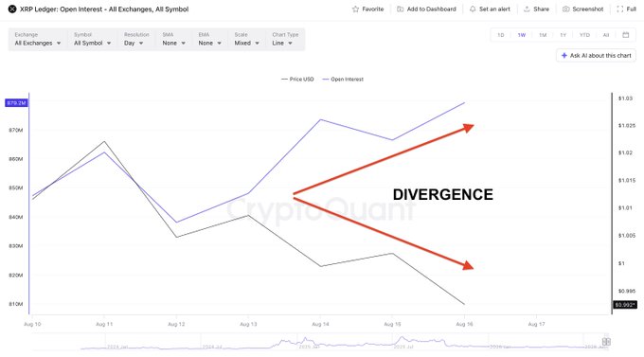Toggle the Price USD legend series
Image resolution: width=644 pixels, height=357 pixels.
[297, 80]
